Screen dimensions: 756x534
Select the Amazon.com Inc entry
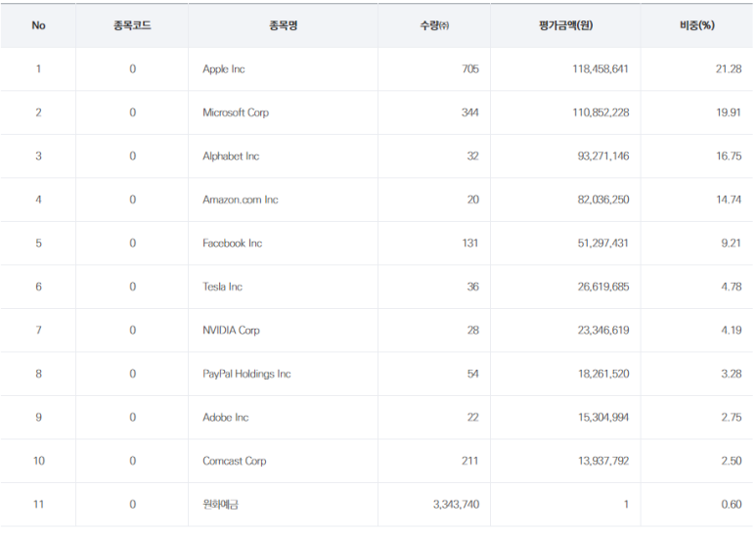[x=241, y=200]
